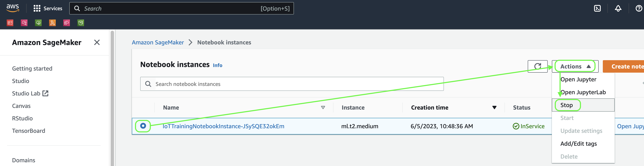The image size is (644, 166).
Task: Choose Stop from Actions menu
Action: [x=583, y=105]
